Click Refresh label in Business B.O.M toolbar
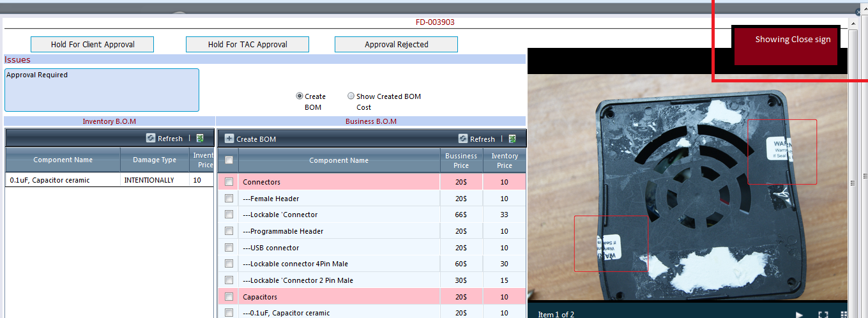This screenshot has height=318, width=868. (x=482, y=139)
